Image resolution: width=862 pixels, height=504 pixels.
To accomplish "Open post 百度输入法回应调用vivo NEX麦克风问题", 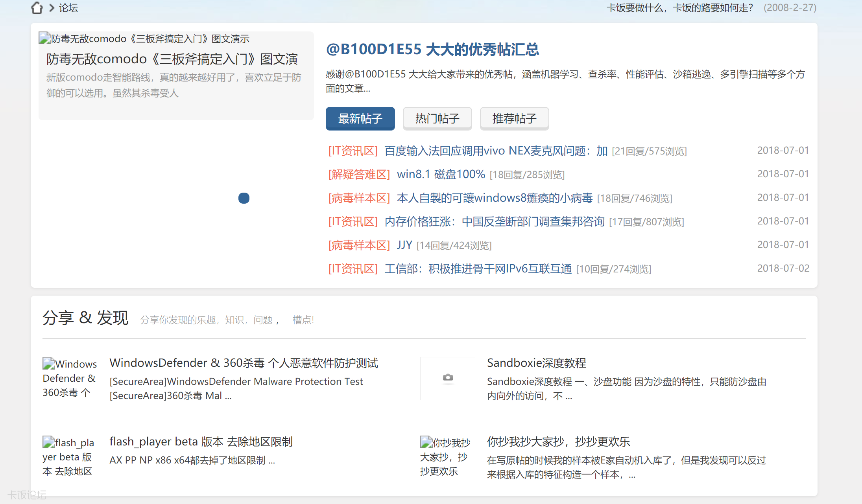I will pyautogui.click(x=496, y=151).
